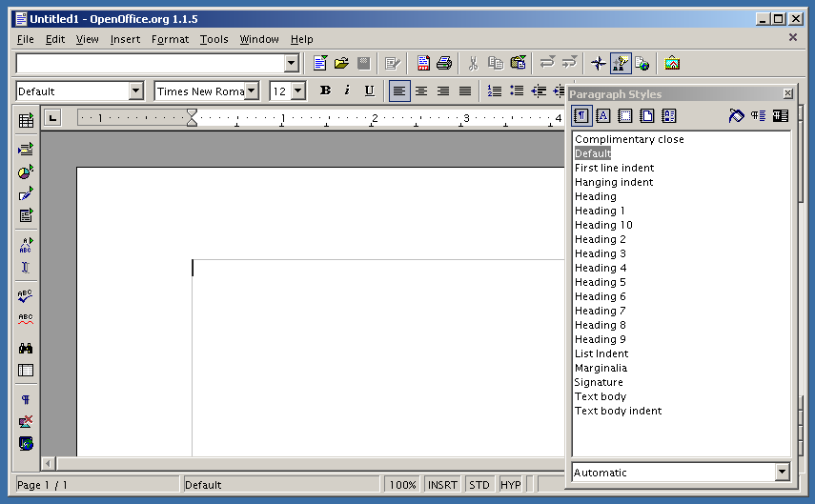Viewport: 815px width, 504px height.
Task: Activate Fill Format Mode paint bucket
Action: [736, 115]
